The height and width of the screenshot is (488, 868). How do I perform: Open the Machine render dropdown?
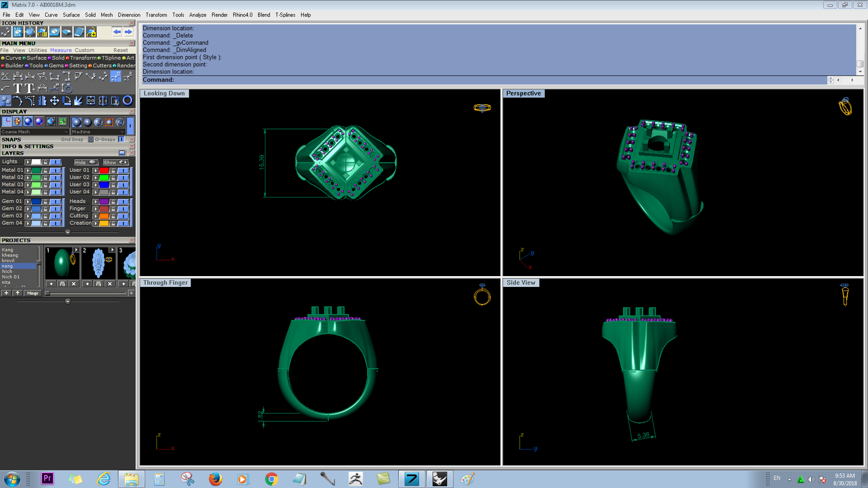[98, 132]
